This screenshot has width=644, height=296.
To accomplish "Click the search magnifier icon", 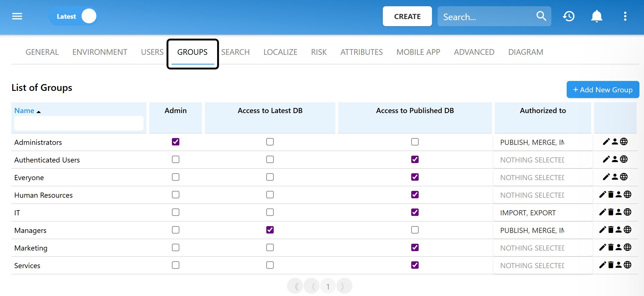I will coord(541,16).
